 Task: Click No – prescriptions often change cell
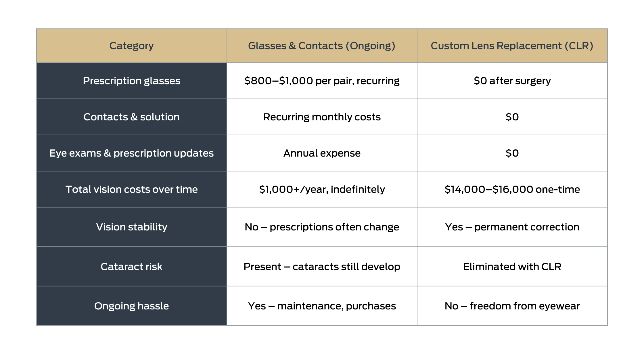point(321,227)
